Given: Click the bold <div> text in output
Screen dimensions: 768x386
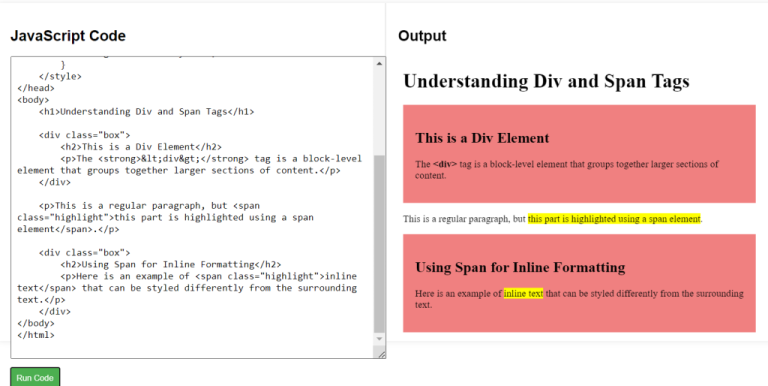Looking at the screenshot, I should [x=445, y=164].
